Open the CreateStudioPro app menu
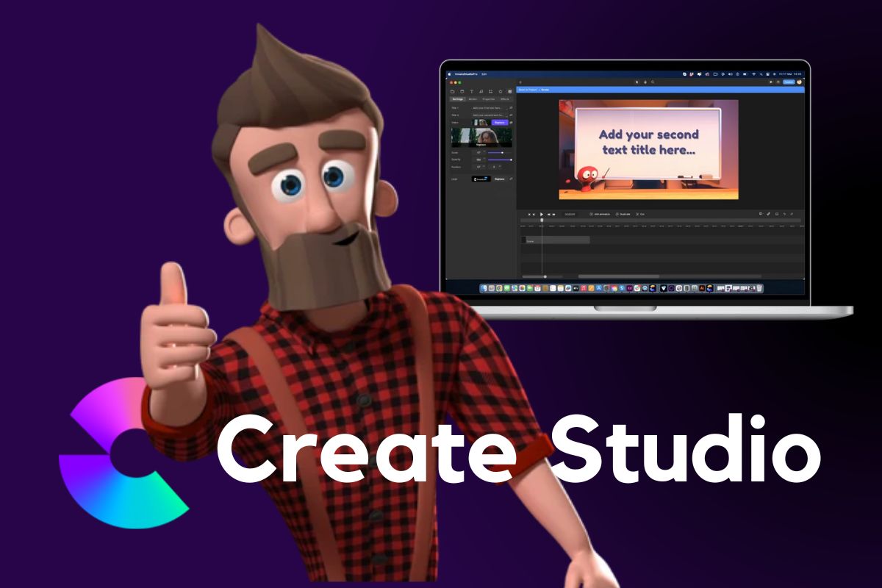The width and height of the screenshot is (882, 588). (466, 74)
